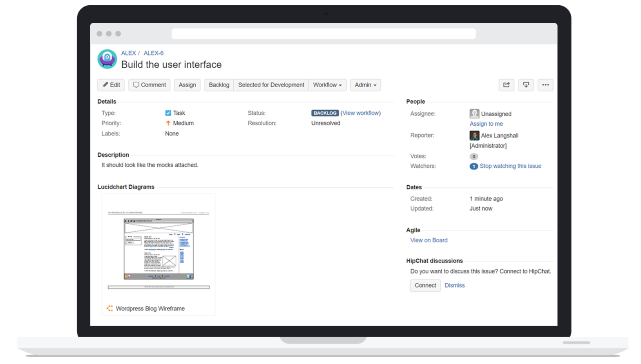Image resolution: width=641 pixels, height=364 pixels.
Task: Click the Labels value None
Action: point(172,133)
